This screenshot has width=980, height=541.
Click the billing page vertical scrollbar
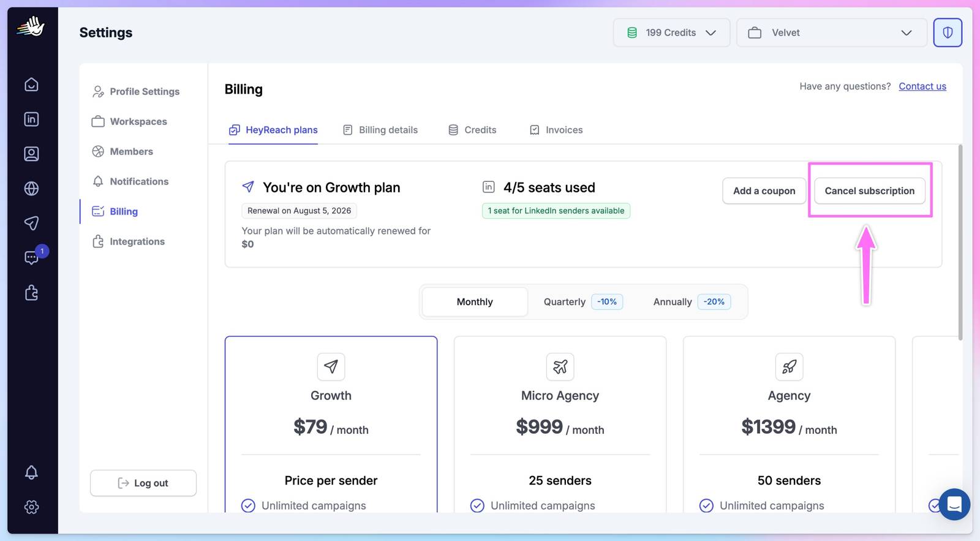(x=960, y=242)
